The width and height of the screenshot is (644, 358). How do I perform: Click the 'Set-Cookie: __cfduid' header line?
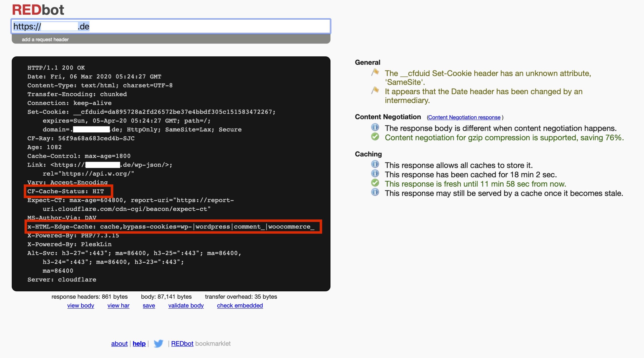[x=151, y=121]
